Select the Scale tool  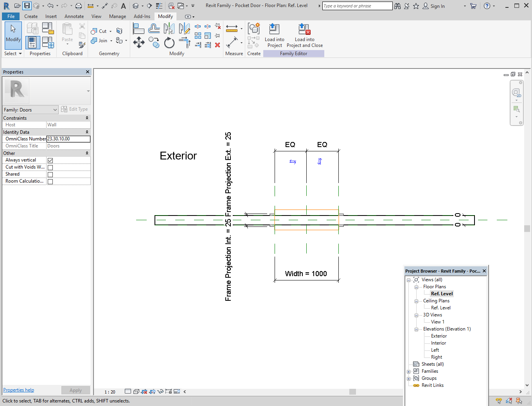[208, 36]
